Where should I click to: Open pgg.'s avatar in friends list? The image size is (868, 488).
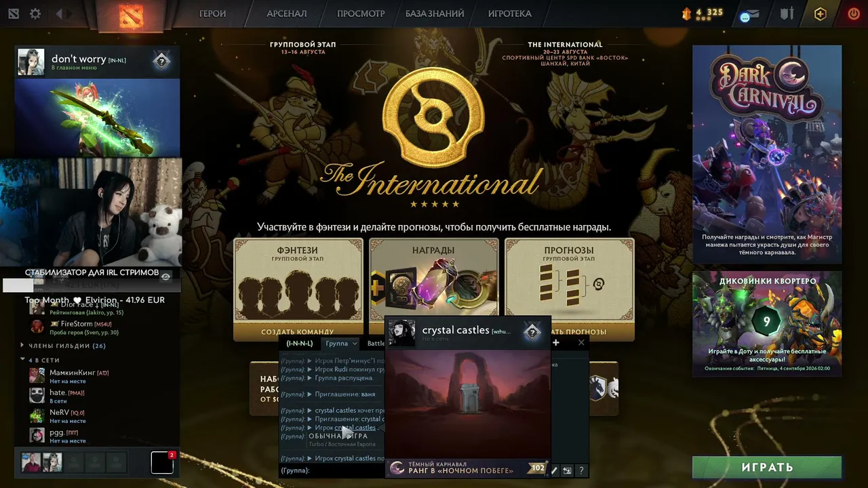[37, 434]
